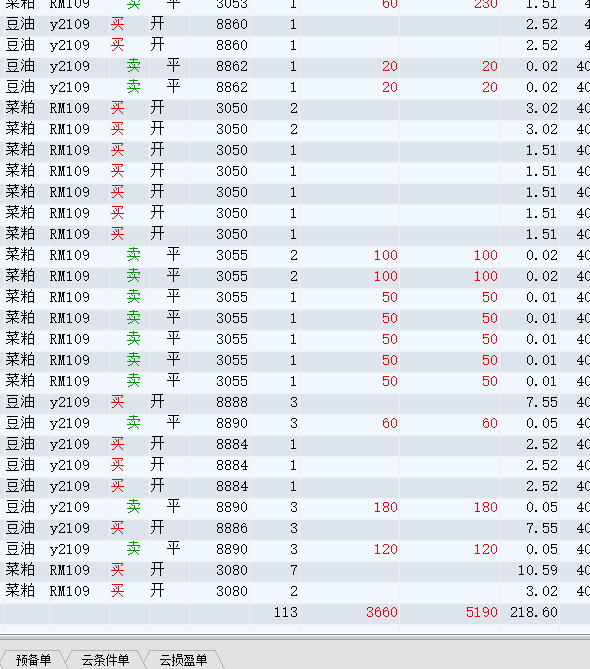Select the RM109 row with 2 lots at 3080

coord(295,591)
